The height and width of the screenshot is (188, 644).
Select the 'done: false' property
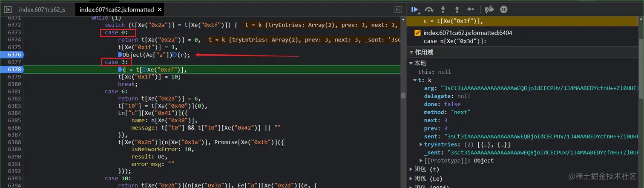coord(442,104)
